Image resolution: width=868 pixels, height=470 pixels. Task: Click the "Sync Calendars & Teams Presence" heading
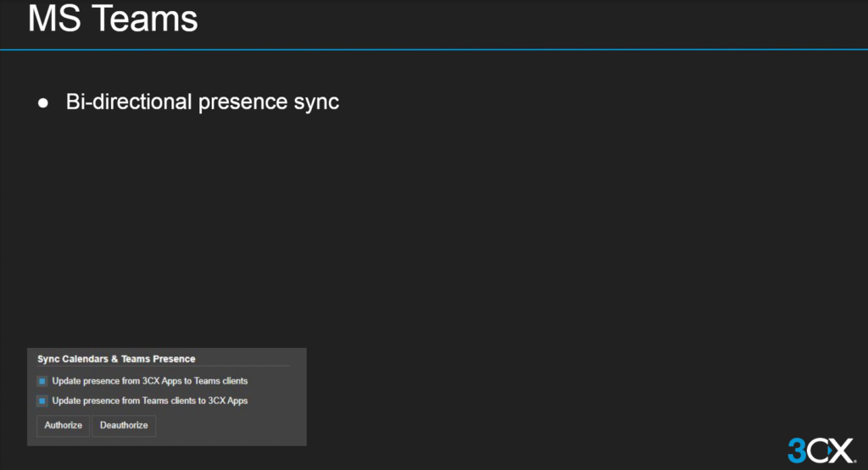116,359
